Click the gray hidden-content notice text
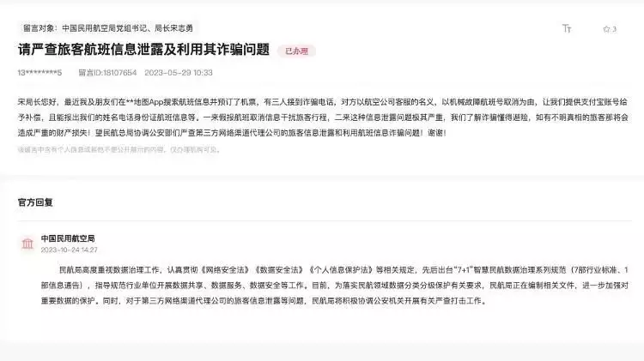Viewport: 644px width, 361px height. pos(119,150)
